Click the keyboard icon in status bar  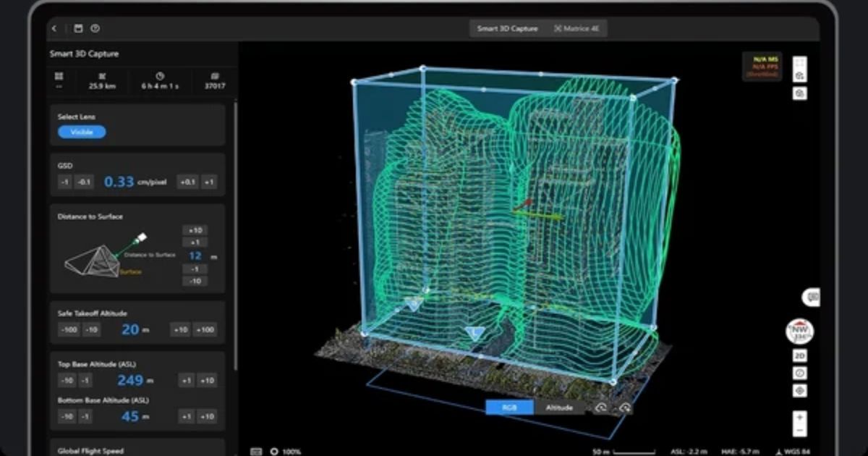(255, 451)
